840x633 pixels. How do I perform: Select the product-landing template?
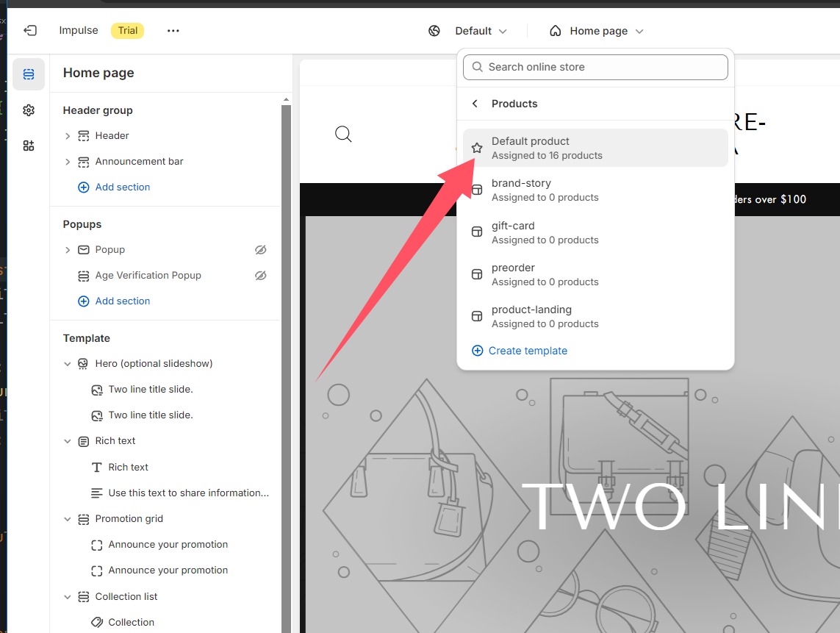pyautogui.click(x=595, y=316)
